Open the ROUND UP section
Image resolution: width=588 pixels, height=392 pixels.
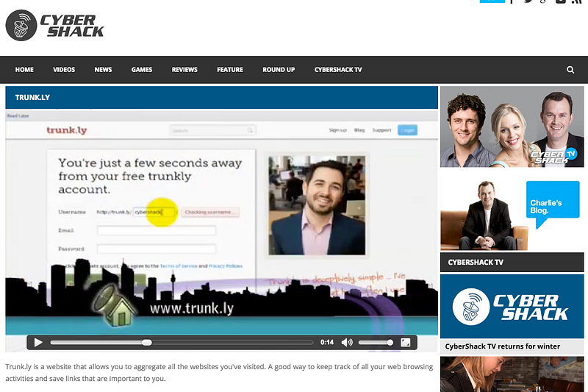point(279,70)
